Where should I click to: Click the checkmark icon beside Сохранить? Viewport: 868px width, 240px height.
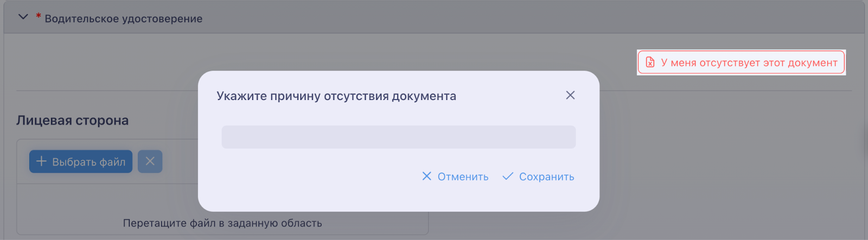tap(508, 176)
